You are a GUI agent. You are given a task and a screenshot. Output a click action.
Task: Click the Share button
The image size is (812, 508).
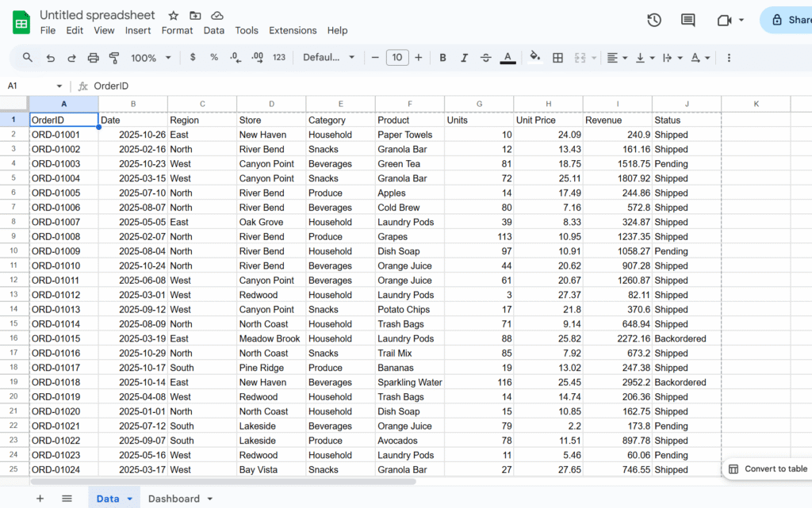click(789, 21)
